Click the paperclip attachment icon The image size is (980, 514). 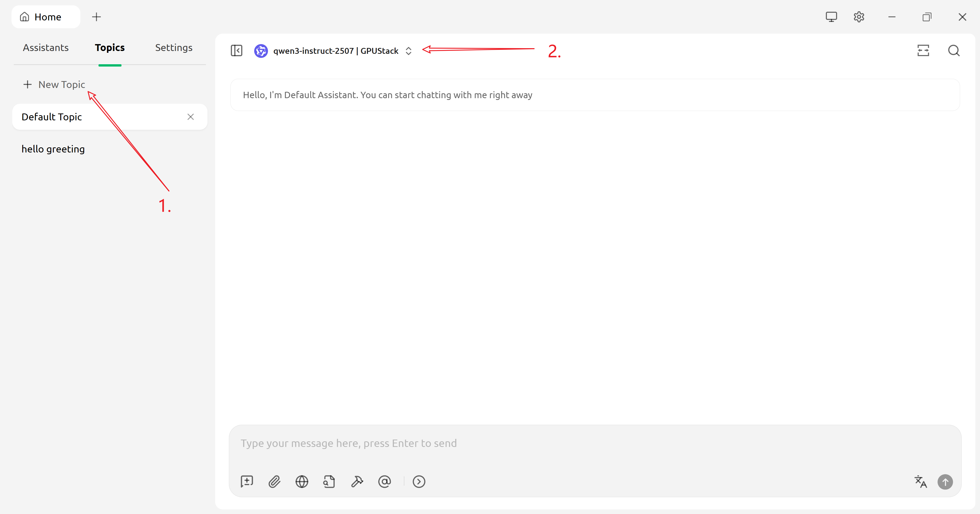[274, 481]
